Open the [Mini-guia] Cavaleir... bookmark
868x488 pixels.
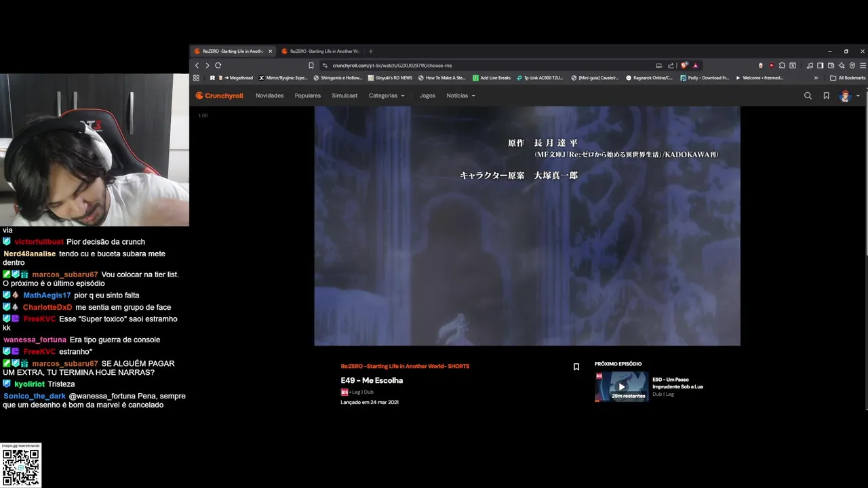pos(595,78)
